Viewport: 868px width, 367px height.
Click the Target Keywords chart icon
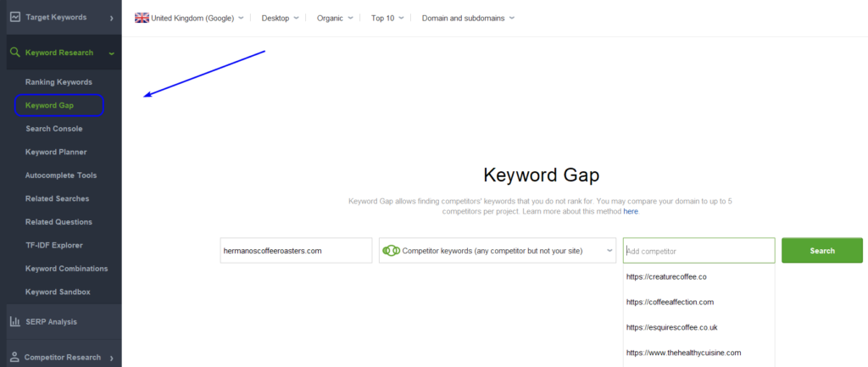pos(15,17)
